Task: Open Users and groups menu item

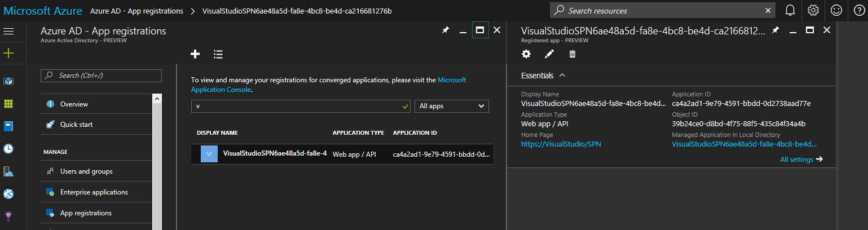Action: pyautogui.click(x=86, y=171)
